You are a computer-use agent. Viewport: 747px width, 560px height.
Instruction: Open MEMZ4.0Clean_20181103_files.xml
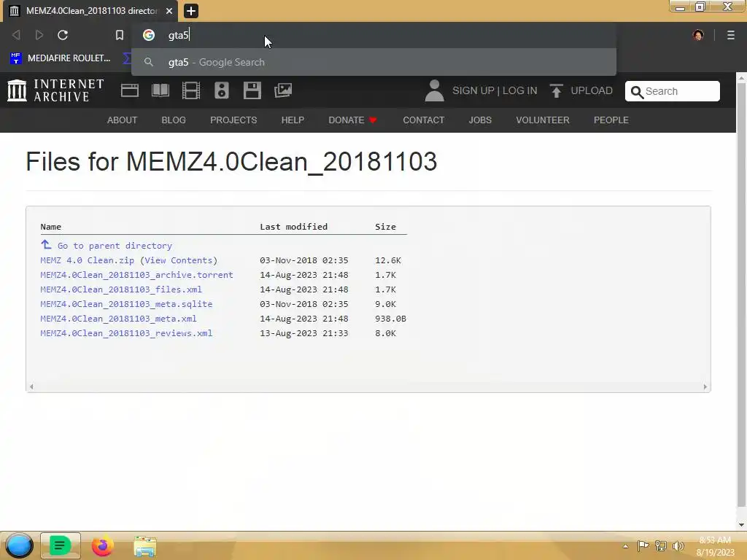121,289
